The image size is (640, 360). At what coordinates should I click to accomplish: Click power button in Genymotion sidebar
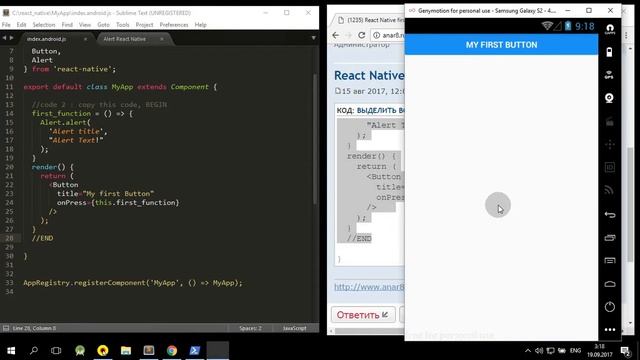coord(610,307)
